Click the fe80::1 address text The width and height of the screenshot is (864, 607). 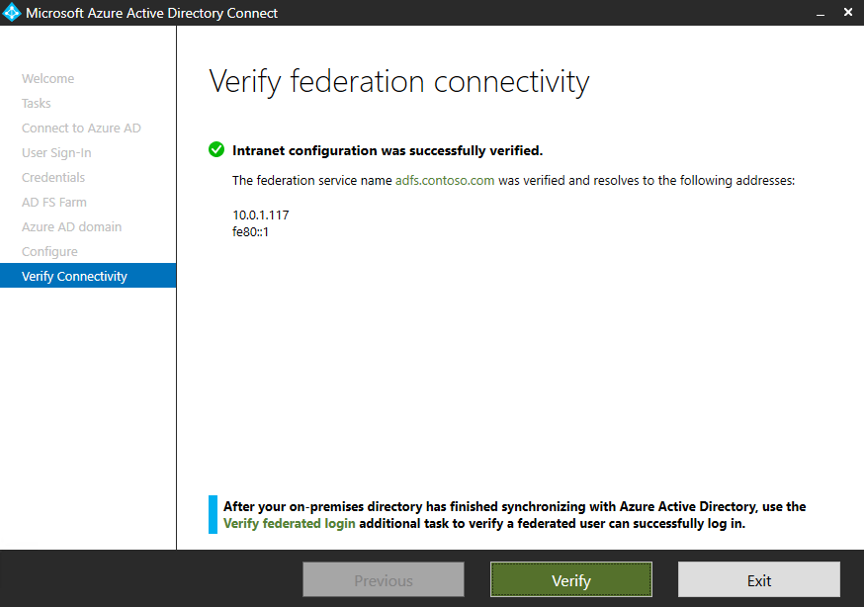(251, 232)
